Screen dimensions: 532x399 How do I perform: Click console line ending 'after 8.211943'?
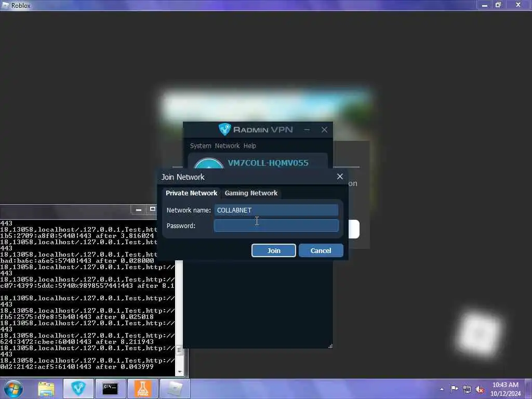click(77, 342)
